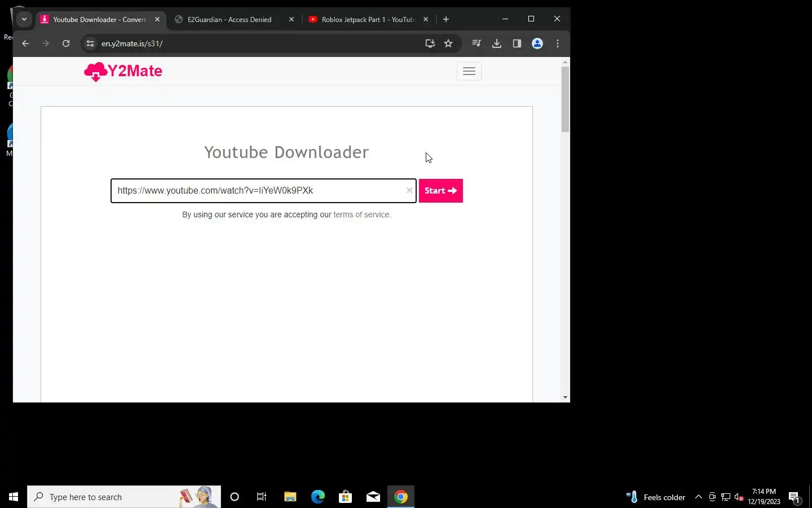Open the Chrome three-dot menu
Image resolution: width=812 pixels, height=508 pixels.
pos(558,43)
